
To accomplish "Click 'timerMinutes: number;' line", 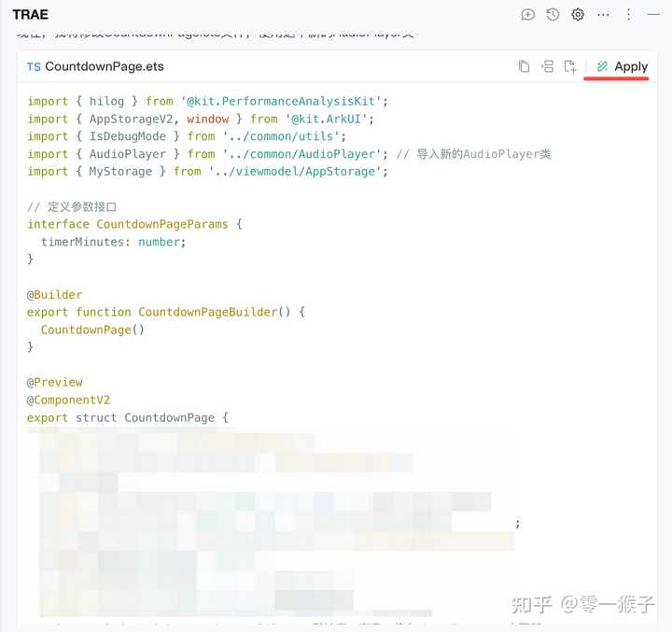I will point(114,242).
